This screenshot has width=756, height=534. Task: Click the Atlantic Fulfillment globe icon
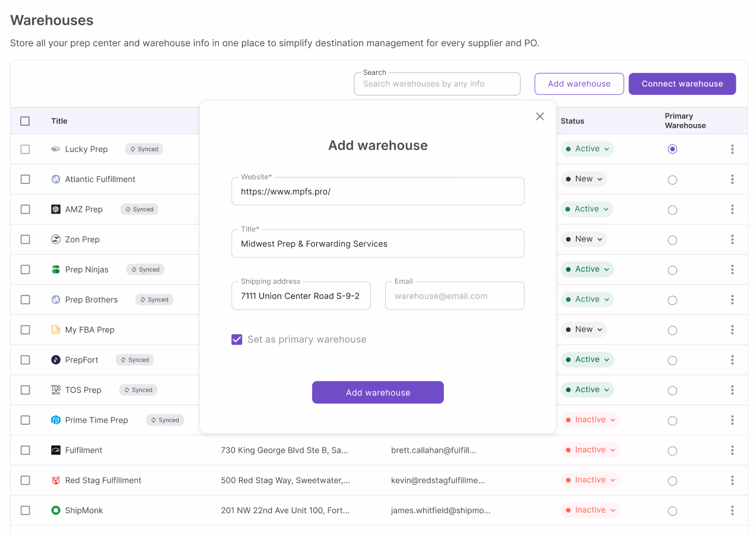click(56, 179)
